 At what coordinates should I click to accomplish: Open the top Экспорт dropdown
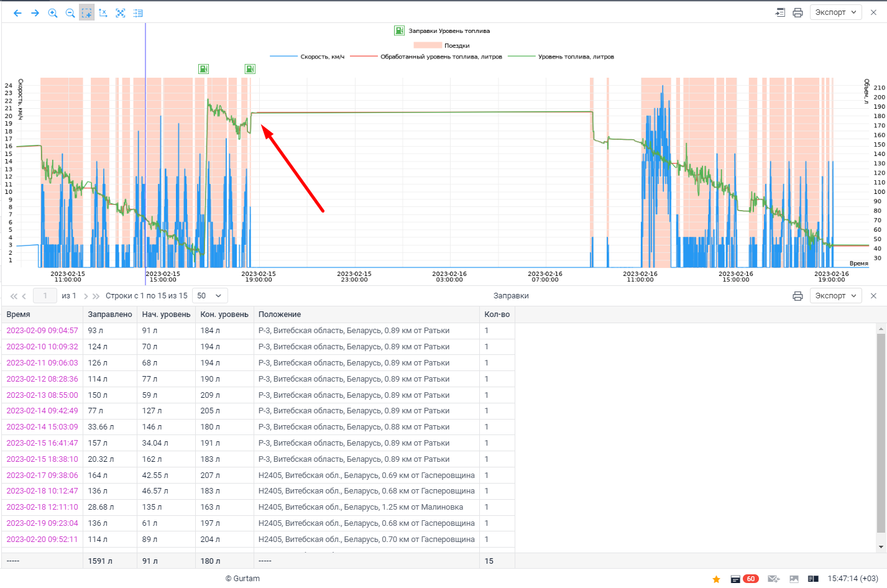tap(835, 12)
